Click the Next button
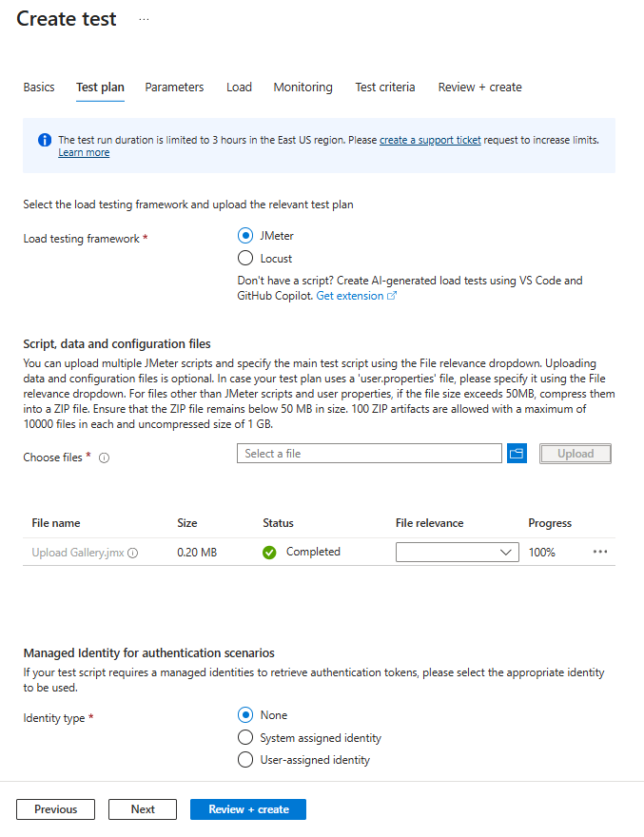The width and height of the screenshot is (644, 837). [143, 809]
